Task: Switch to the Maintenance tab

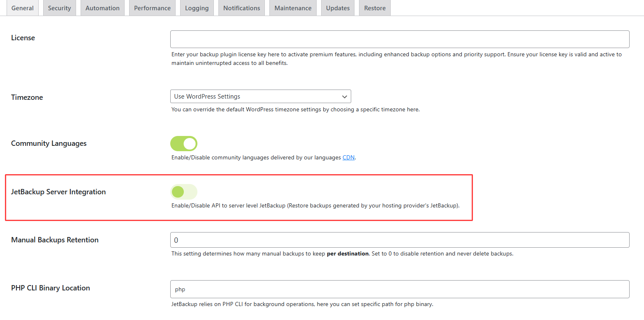Action: [293, 8]
